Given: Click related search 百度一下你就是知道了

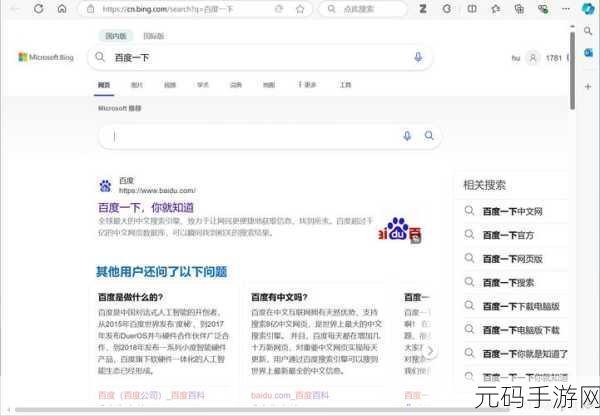Looking at the screenshot, I should pyautogui.click(x=525, y=354).
